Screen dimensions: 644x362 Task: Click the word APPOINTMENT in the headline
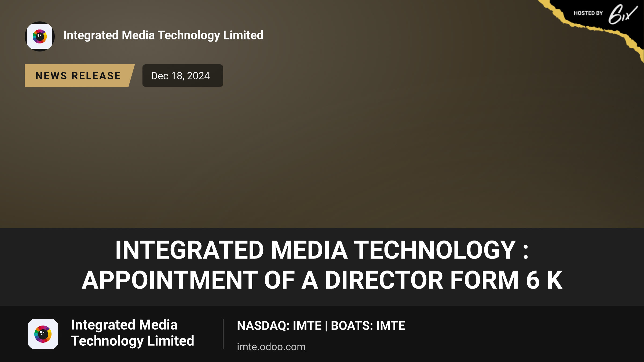[x=170, y=280]
